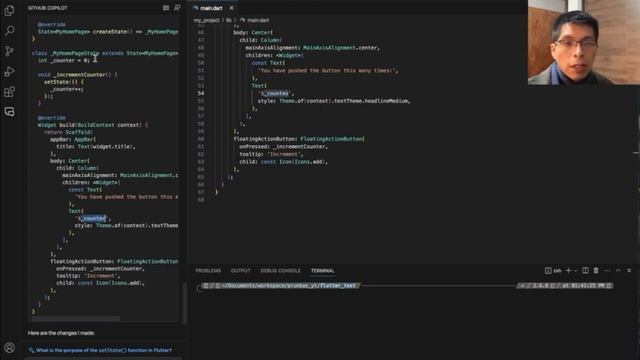Close the bottom terminal panel
The height and width of the screenshot is (360, 640).
point(629,271)
